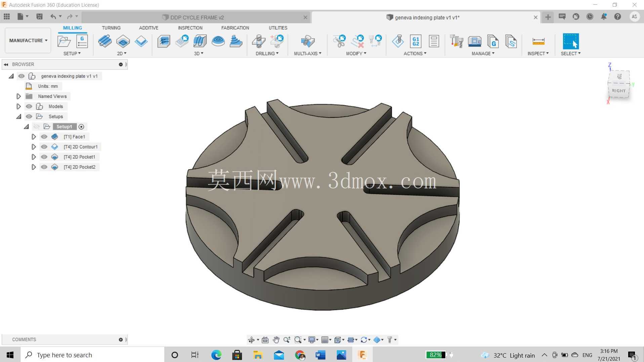Open Microsoft Word from the taskbar
644x362 pixels.
tap(320, 355)
